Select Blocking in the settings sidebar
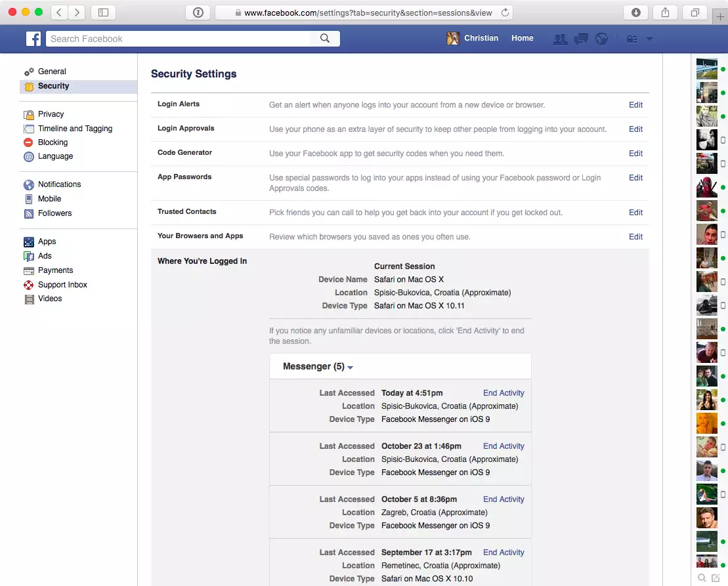 [x=53, y=142]
